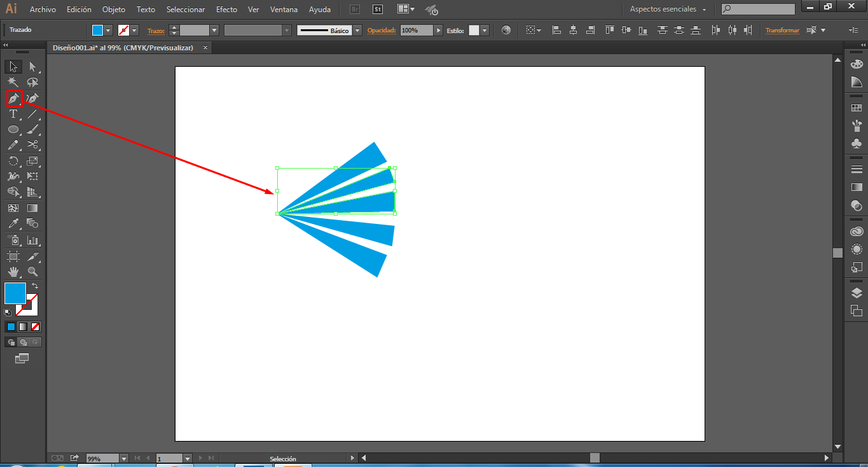The image size is (868, 467).
Task: Open the Stroke panel icon
Action: click(857, 169)
